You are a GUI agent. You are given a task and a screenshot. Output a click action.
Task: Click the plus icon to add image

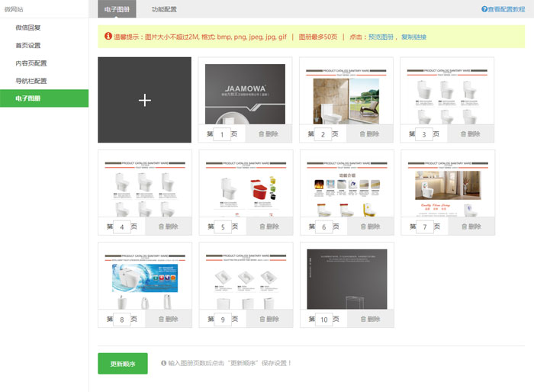pos(145,100)
